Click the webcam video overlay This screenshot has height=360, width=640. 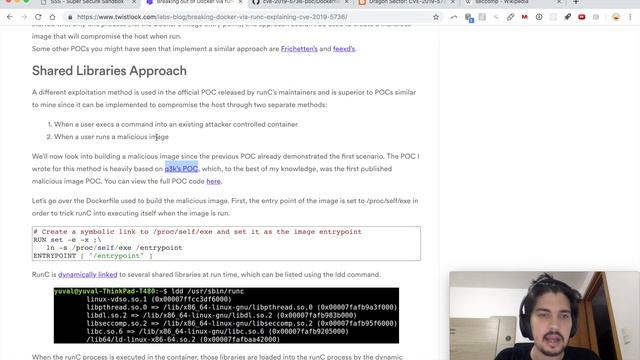pos(544,316)
